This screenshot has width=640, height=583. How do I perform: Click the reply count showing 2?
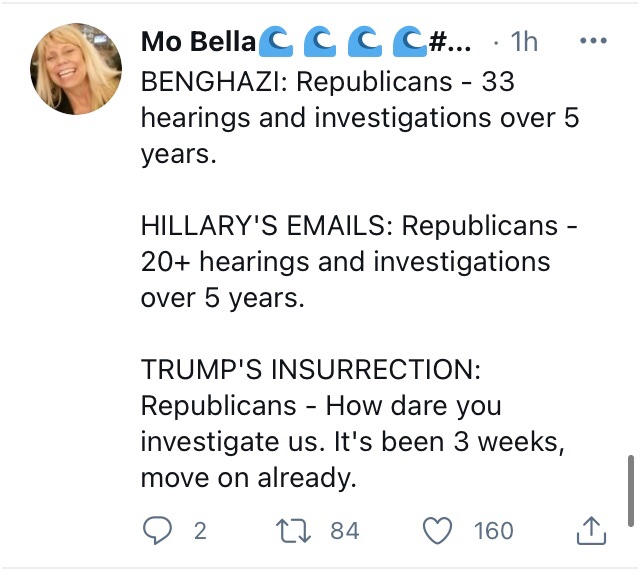200,531
